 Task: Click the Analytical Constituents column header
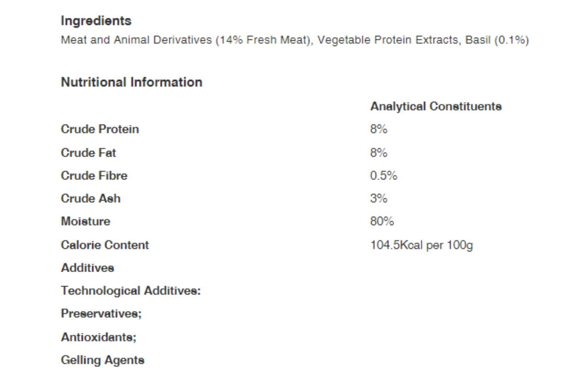[x=436, y=107]
